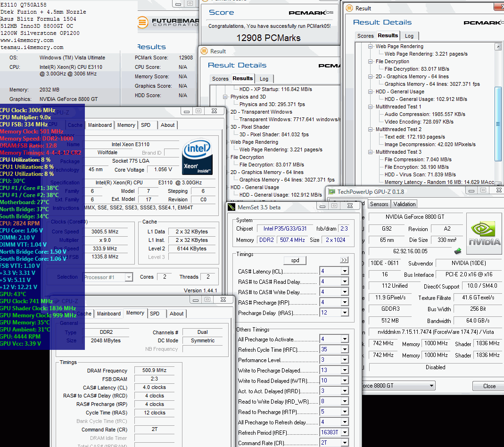Open the Write to Read Delayed (tWTR) dropdown
The height and width of the screenshot is (447, 504).
coord(345,381)
